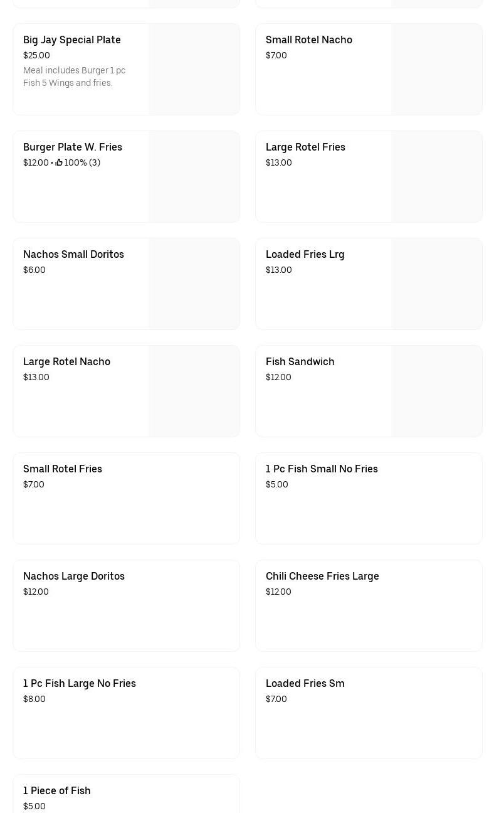Select the Small Rotel Fries card
The image size is (504, 813).
[126, 499]
